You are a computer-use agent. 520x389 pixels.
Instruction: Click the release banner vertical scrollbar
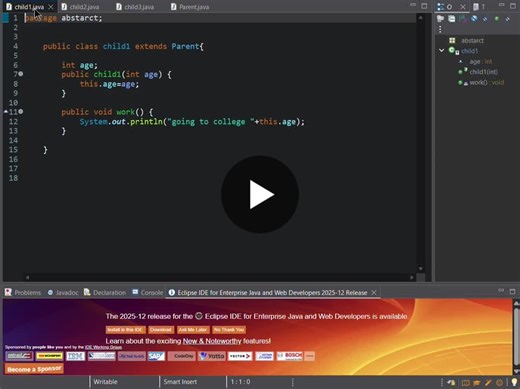[516, 338]
